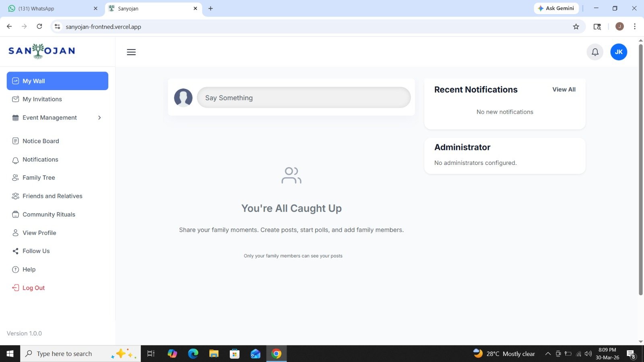Select Notice Board from sidebar

[41, 141]
